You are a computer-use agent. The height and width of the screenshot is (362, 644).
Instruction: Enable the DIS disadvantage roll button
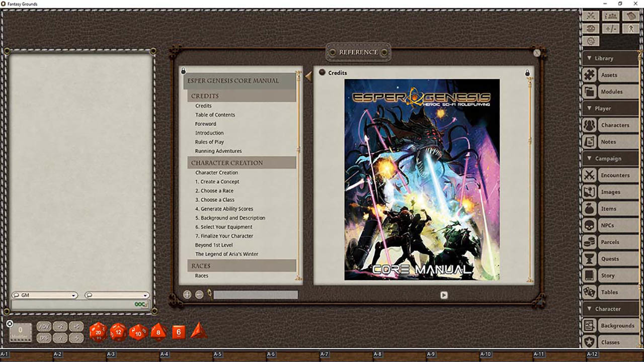pos(44,337)
